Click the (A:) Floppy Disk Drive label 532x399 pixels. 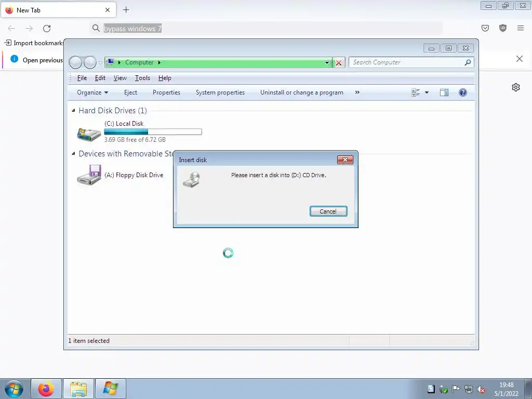point(134,175)
